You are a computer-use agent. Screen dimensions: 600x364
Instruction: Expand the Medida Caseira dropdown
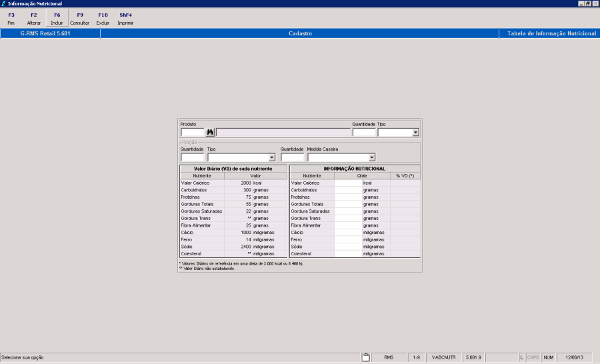[x=371, y=157]
